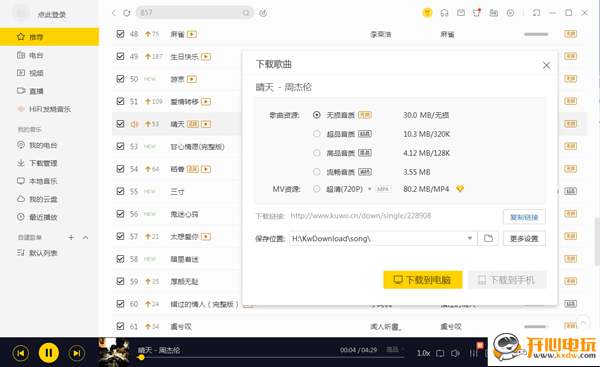
Task: Play the MV icon for song 48
Action: click(192, 34)
